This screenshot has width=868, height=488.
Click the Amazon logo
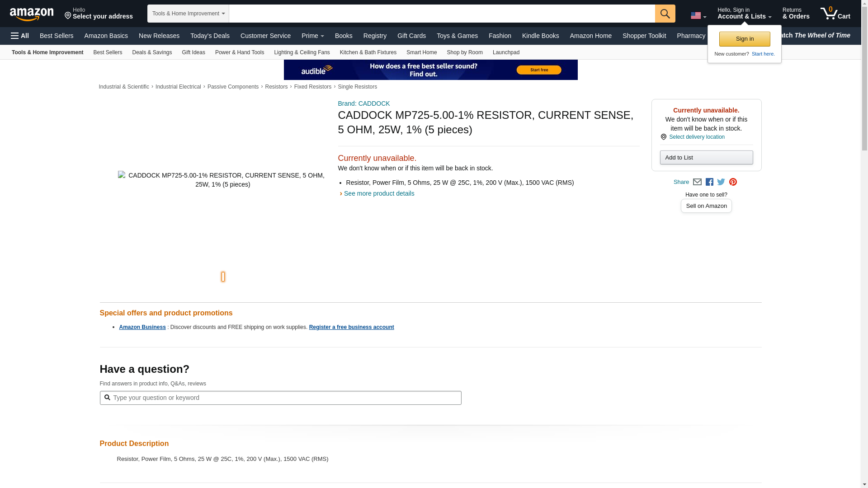tap(32, 14)
